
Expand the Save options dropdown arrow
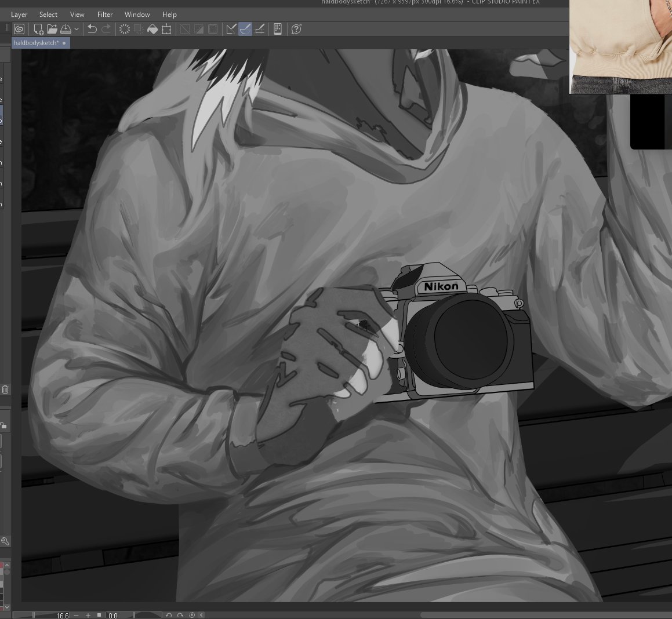coord(77,29)
